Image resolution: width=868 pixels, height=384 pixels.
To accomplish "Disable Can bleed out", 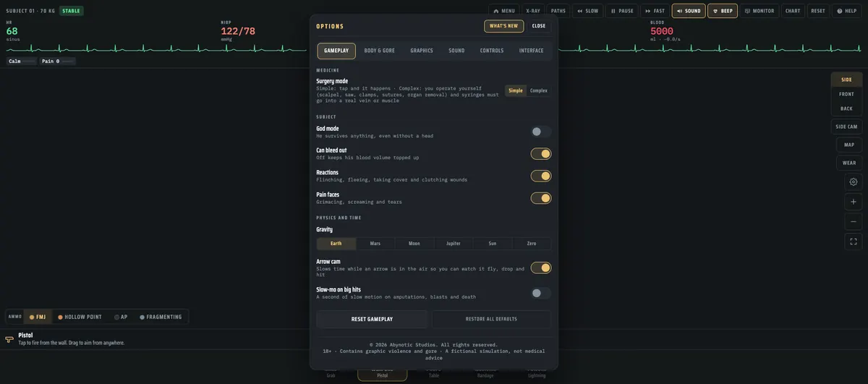I will pos(541,153).
